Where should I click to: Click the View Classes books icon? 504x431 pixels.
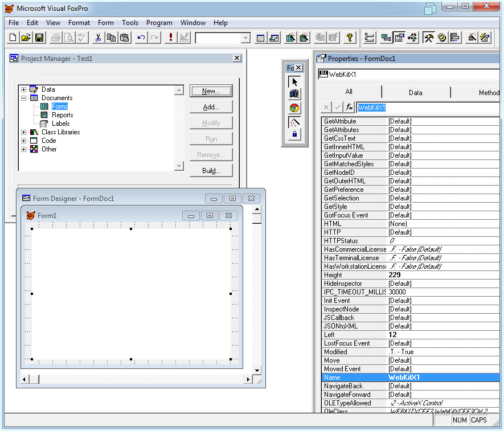pos(294,94)
